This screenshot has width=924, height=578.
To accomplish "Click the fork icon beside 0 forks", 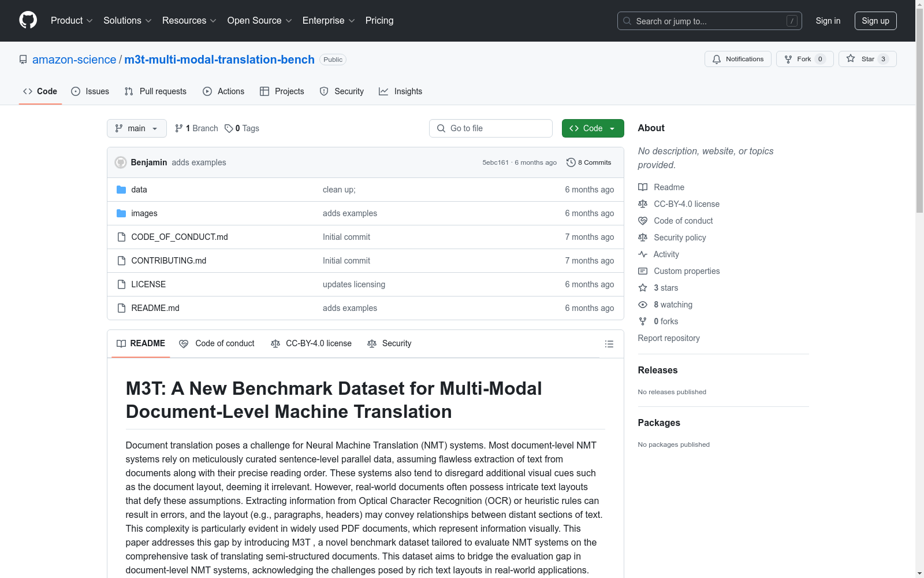I will [x=643, y=321].
